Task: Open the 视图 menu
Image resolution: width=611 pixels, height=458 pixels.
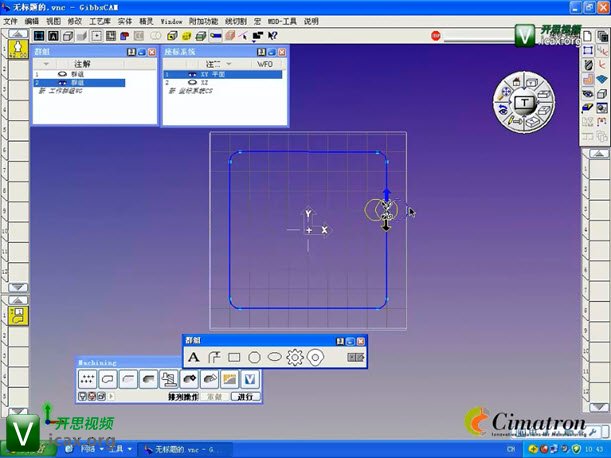Action: 53,20
